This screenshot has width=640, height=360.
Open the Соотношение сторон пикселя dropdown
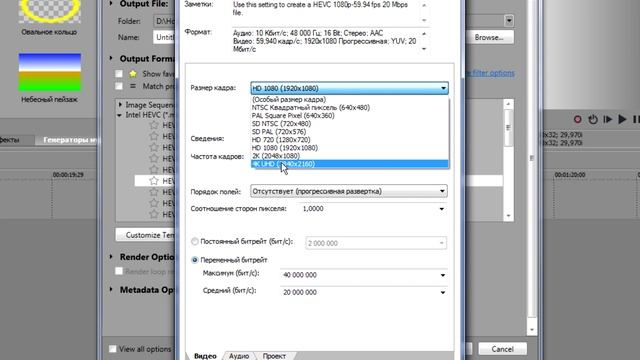pyautogui.click(x=442, y=209)
